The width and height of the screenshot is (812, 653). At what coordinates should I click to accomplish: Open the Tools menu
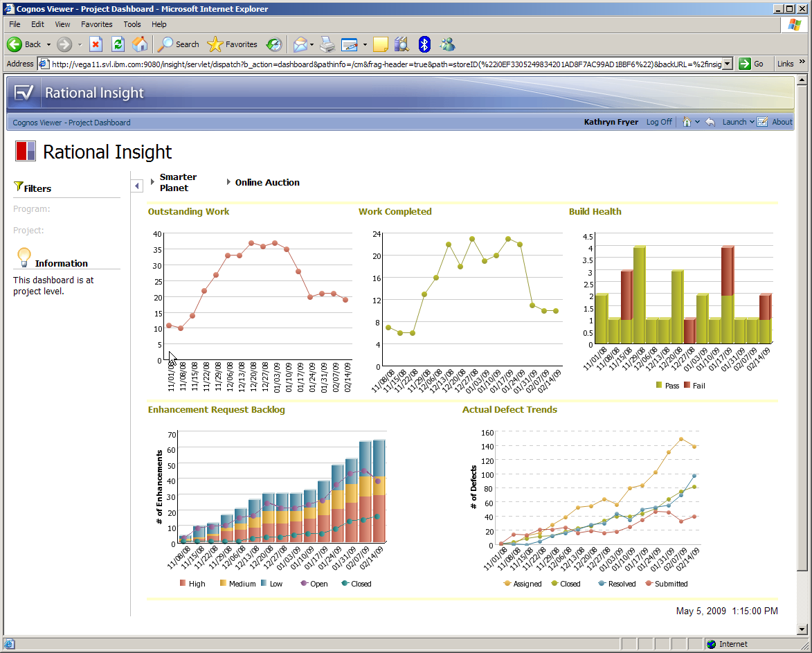point(132,24)
